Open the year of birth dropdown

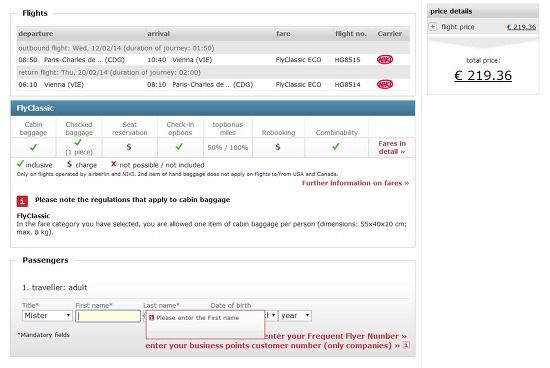(295, 315)
